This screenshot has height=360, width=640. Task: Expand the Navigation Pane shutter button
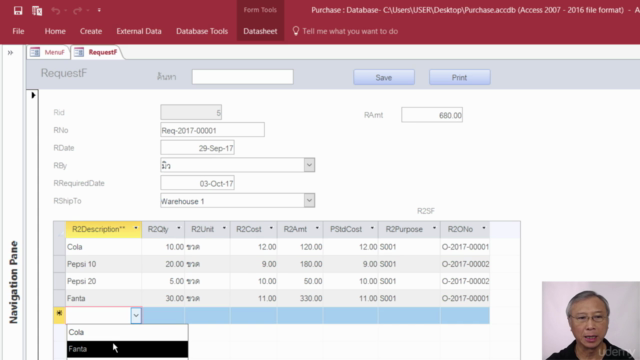(x=10, y=53)
